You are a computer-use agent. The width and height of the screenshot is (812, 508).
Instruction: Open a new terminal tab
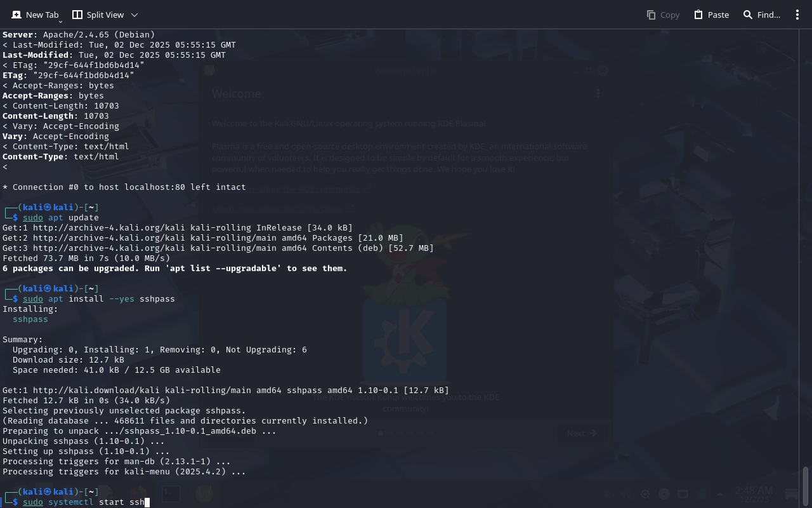point(35,15)
